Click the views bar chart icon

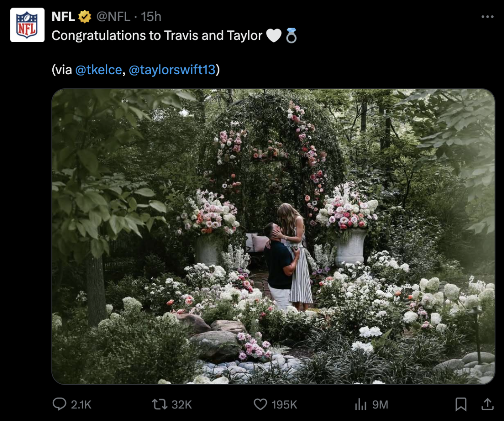tap(361, 404)
